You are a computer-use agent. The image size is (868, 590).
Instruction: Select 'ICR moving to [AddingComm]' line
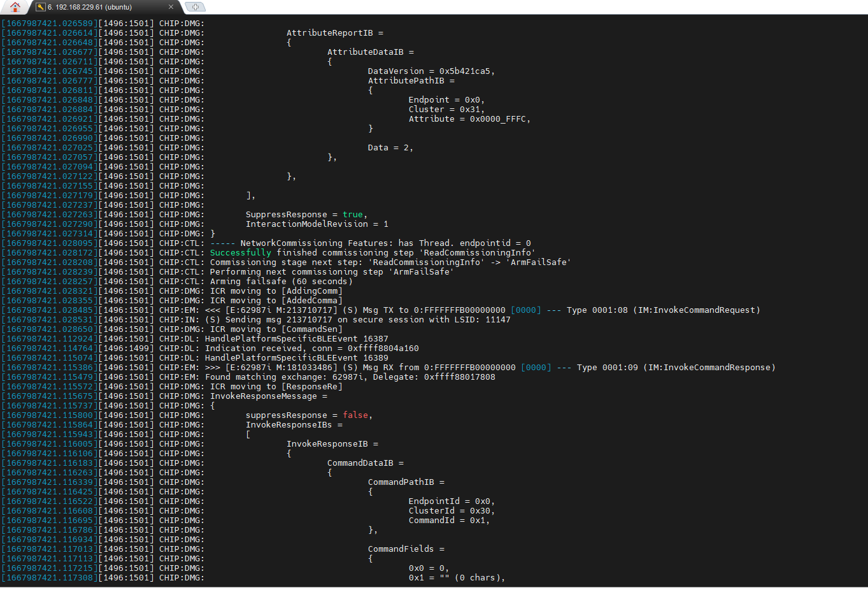point(276,291)
